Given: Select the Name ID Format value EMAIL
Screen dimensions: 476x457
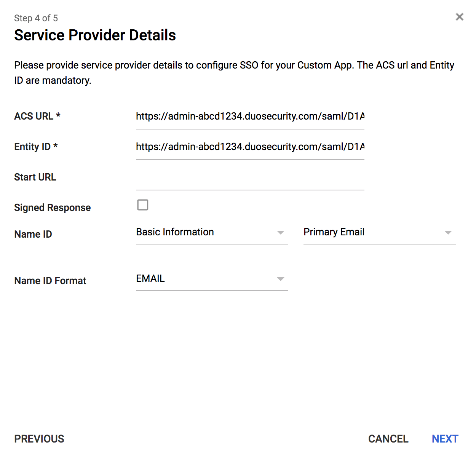Looking at the screenshot, I should [190, 278].
